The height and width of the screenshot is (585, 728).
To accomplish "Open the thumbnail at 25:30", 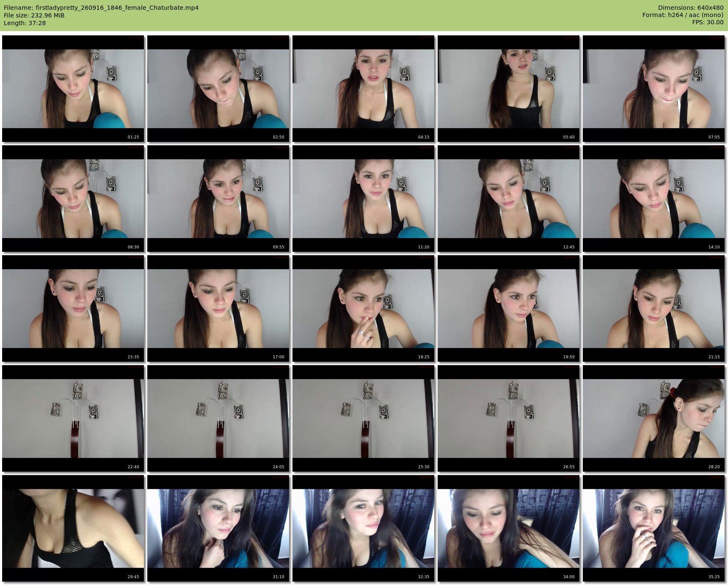I will coord(363,418).
